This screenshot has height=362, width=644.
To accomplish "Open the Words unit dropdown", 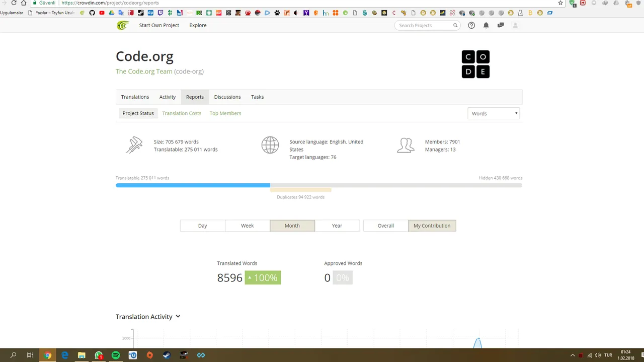I will pos(494,113).
